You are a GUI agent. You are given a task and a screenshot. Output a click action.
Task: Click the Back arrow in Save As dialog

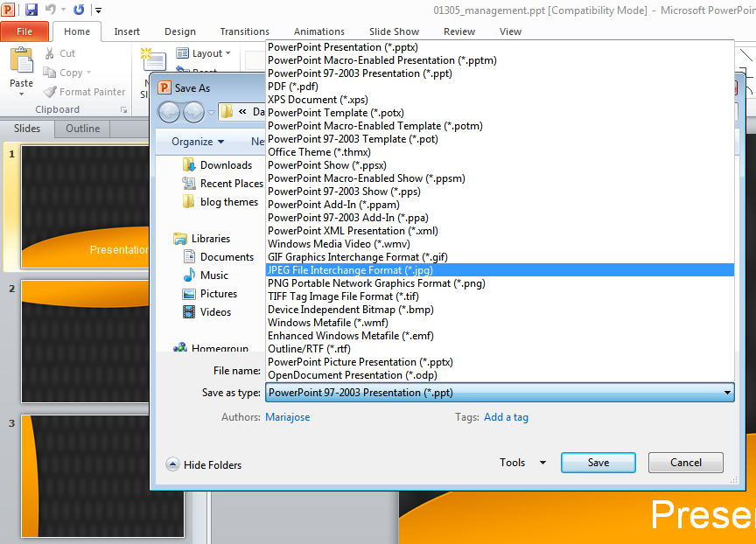pyautogui.click(x=169, y=113)
